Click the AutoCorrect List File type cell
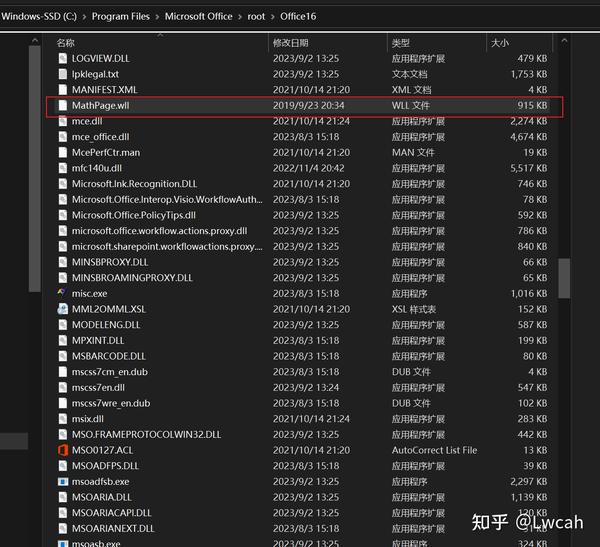Screen dimensions: 600x547 [x=434, y=450]
